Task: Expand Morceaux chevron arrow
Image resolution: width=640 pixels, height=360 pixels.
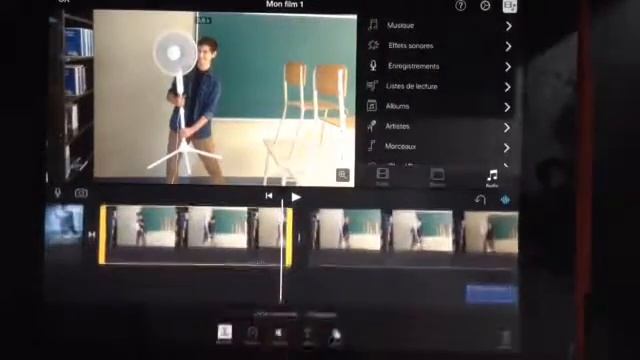Action: point(507,147)
